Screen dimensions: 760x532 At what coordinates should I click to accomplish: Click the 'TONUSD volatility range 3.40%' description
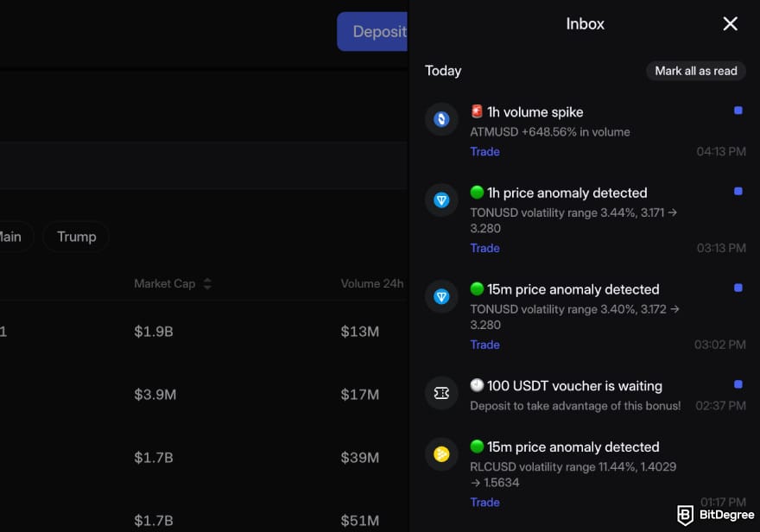point(574,317)
